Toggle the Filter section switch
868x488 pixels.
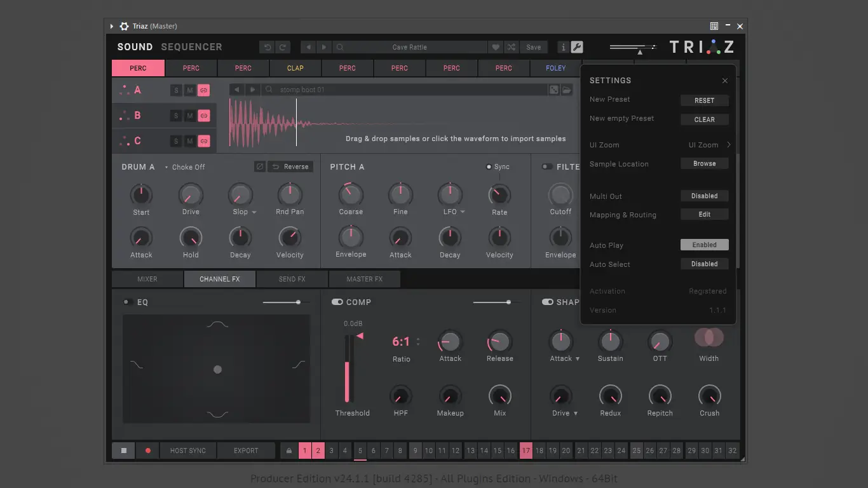click(546, 166)
